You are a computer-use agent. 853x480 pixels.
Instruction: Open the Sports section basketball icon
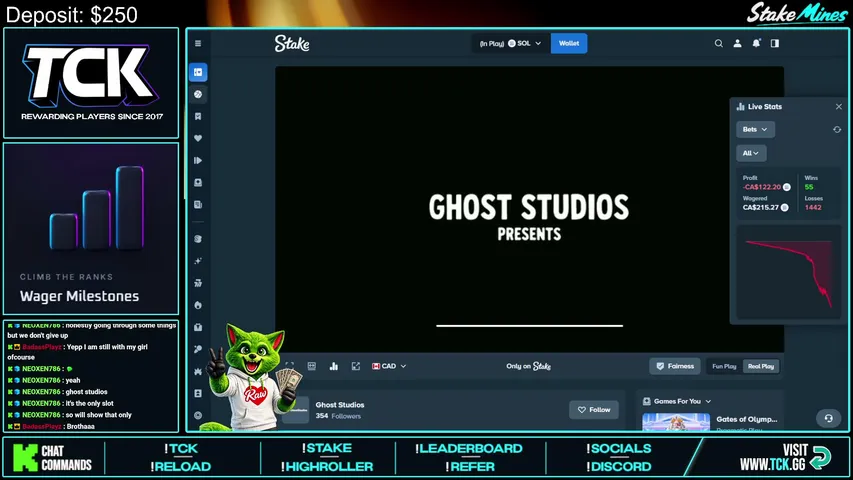click(x=198, y=94)
